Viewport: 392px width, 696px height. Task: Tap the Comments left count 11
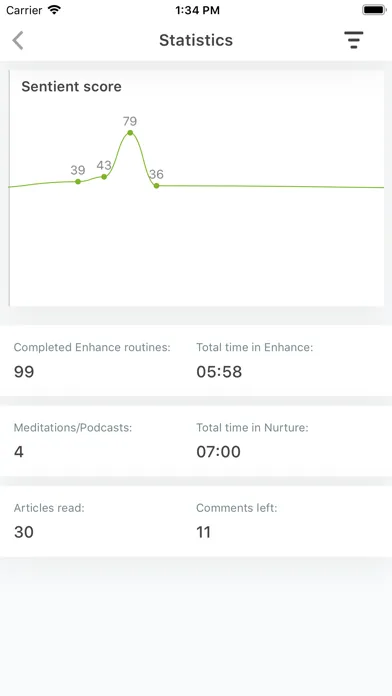coord(203,532)
